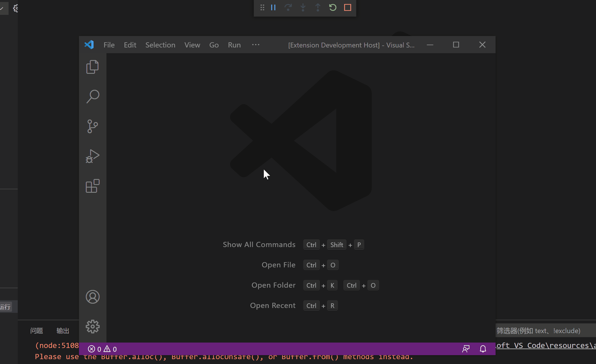
Task: Close the Extension Development Host window
Action: coord(482,45)
